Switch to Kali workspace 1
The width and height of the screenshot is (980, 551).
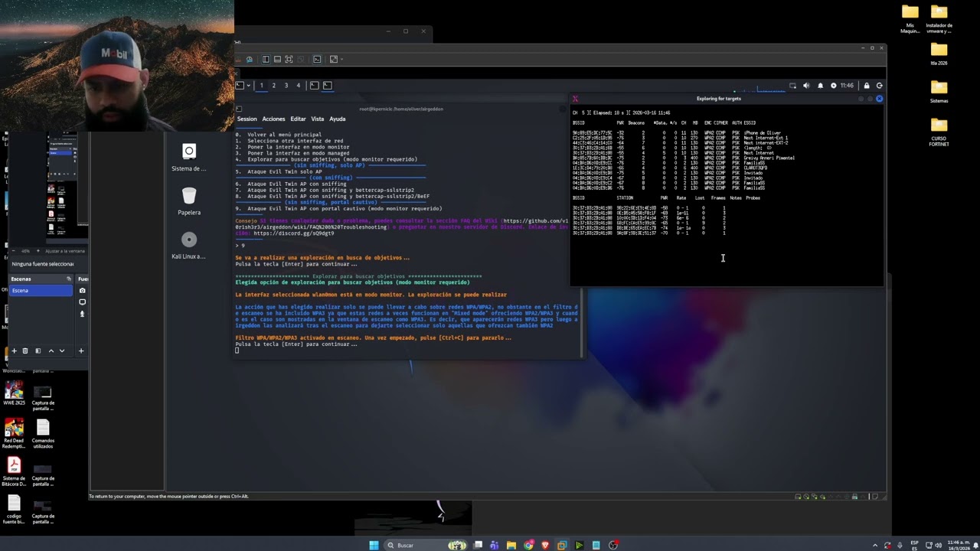pos(261,85)
